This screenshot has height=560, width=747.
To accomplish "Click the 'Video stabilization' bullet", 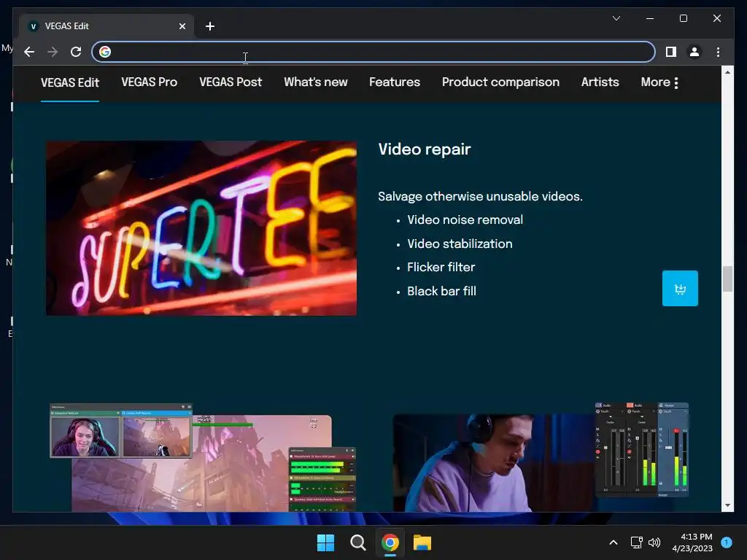I will [x=460, y=244].
